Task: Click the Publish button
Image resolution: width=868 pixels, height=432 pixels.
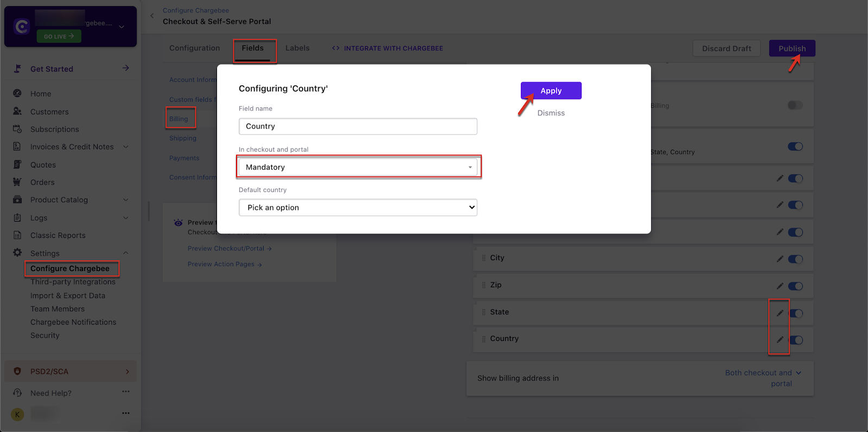Action: click(x=792, y=48)
